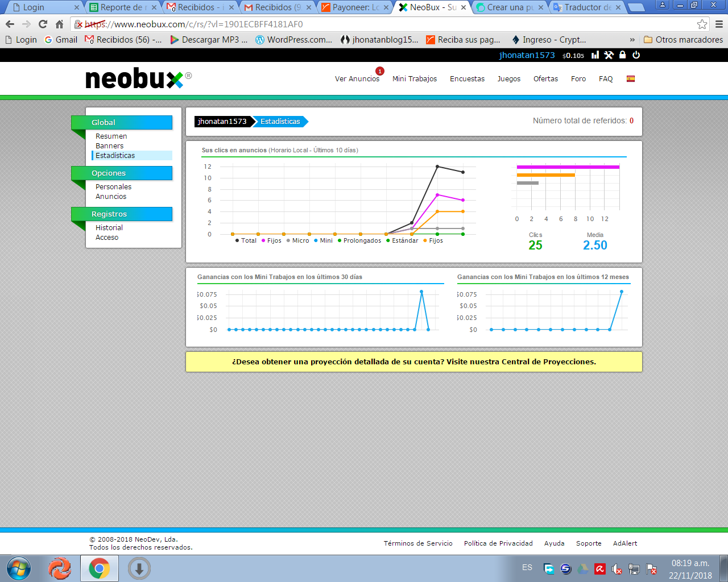Open the Otros marcadores folder

(x=683, y=40)
